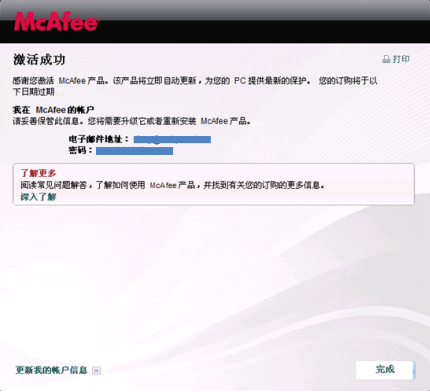Click the printer icon beside 打印
430x392 pixels.
click(386, 59)
